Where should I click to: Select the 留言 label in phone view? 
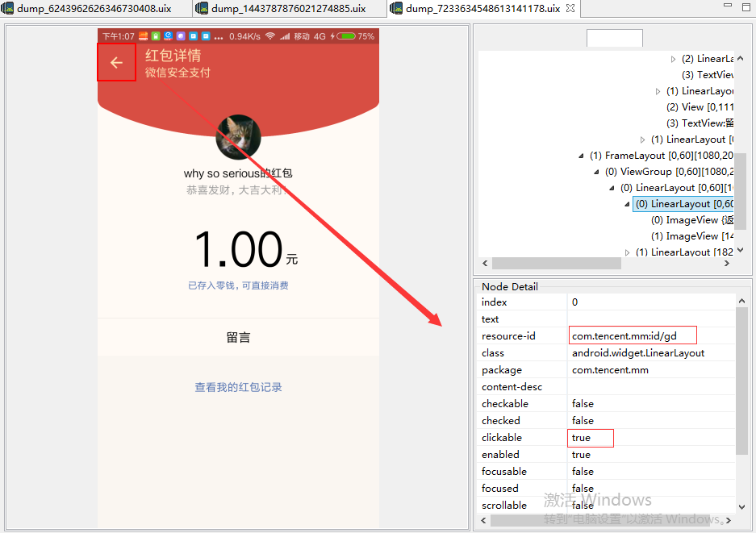click(x=238, y=337)
